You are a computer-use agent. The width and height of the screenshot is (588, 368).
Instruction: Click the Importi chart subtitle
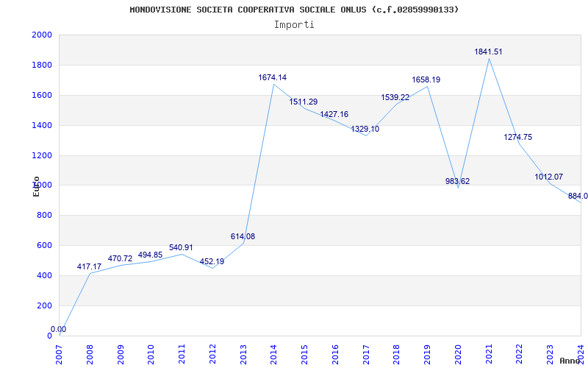tap(294, 25)
